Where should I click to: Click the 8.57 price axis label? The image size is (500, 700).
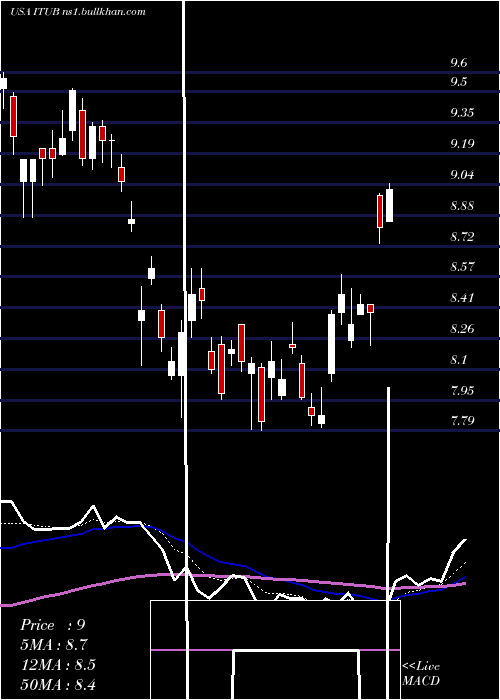pyautogui.click(x=462, y=267)
